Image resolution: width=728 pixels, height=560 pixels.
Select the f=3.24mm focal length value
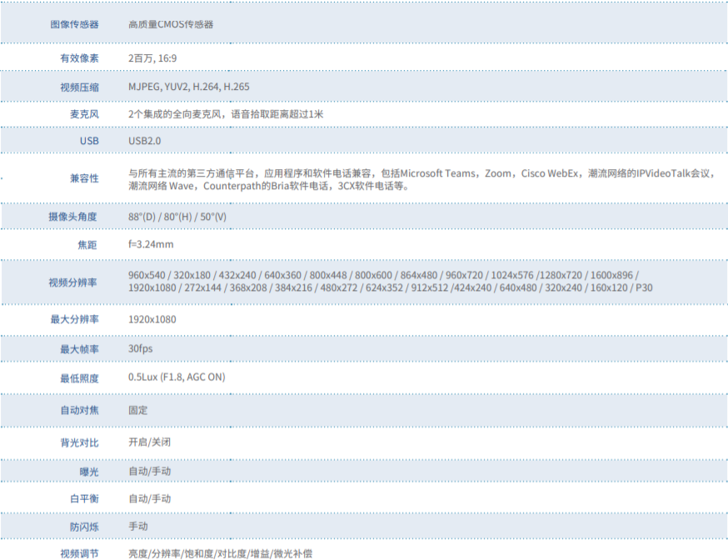(x=151, y=244)
